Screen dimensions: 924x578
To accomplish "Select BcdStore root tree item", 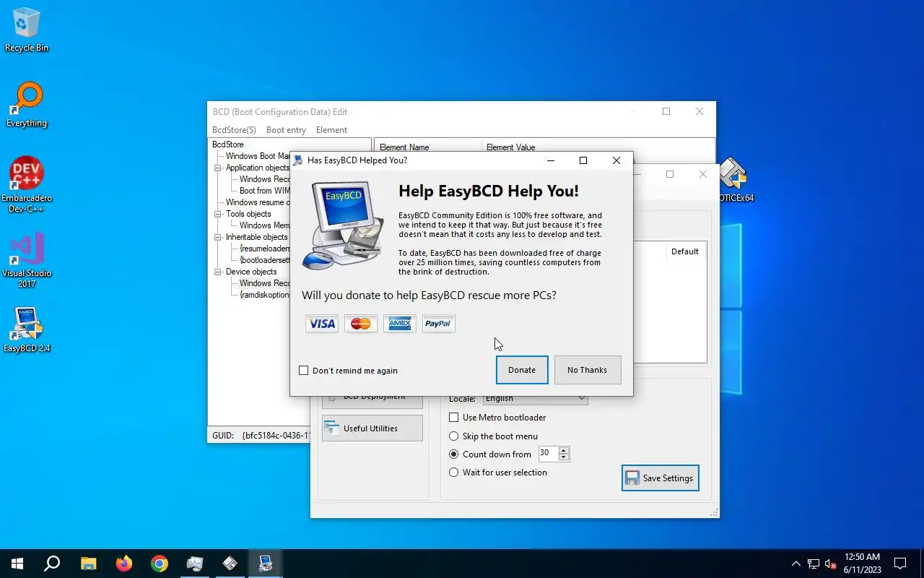I will click(227, 144).
